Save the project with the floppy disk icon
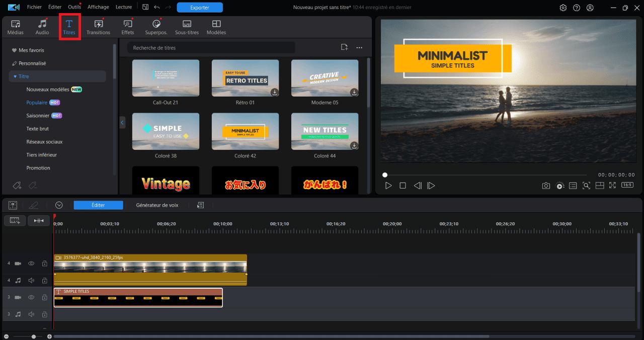The width and height of the screenshot is (644, 340). pyautogui.click(x=145, y=7)
